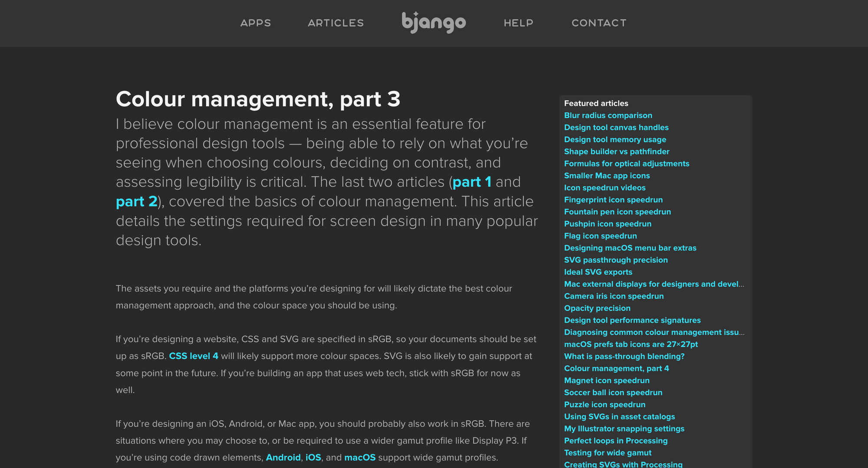Open 'Colour management, part 4' article
The image size is (868, 468).
[x=617, y=369]
